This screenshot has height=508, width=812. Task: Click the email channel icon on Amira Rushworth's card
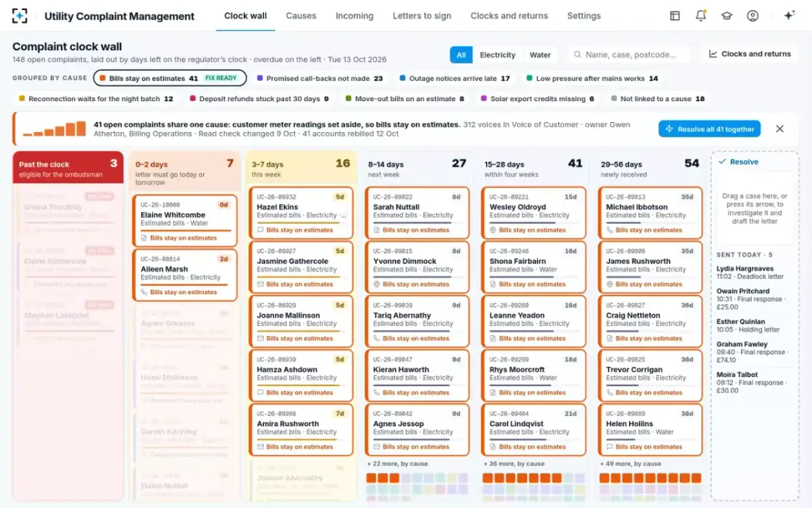(x=261, y=446)
